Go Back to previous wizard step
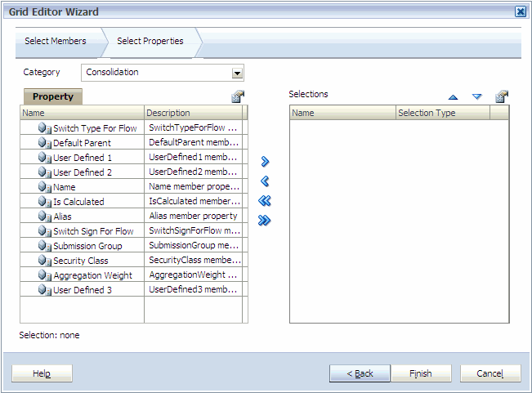 click(x=360, y=373)
